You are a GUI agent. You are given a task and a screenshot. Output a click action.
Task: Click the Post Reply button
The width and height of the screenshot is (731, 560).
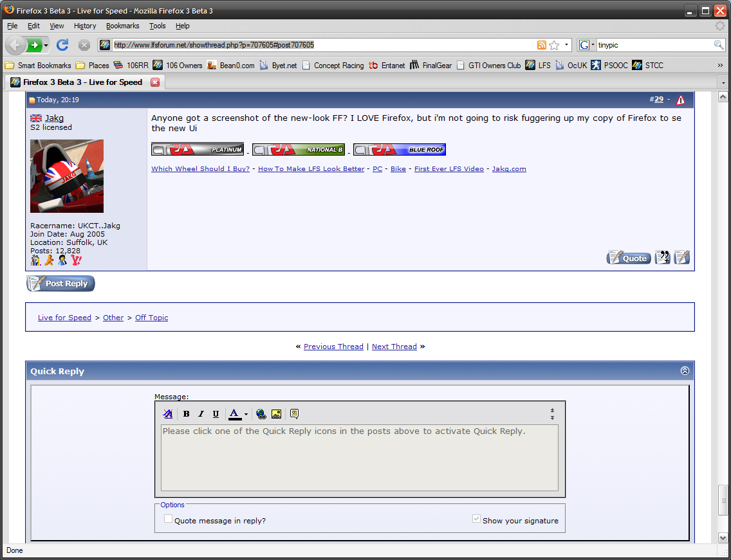point(60,284)
